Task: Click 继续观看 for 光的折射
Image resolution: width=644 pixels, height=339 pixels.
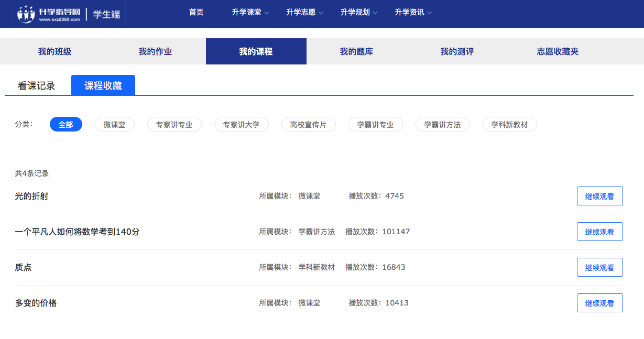Action: (x=599, y=196)
